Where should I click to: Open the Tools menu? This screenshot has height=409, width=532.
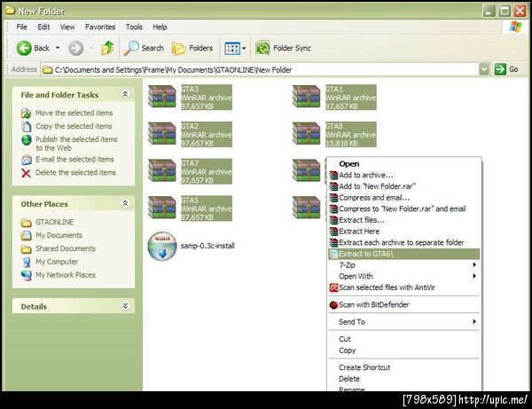[x=134, y=27]
